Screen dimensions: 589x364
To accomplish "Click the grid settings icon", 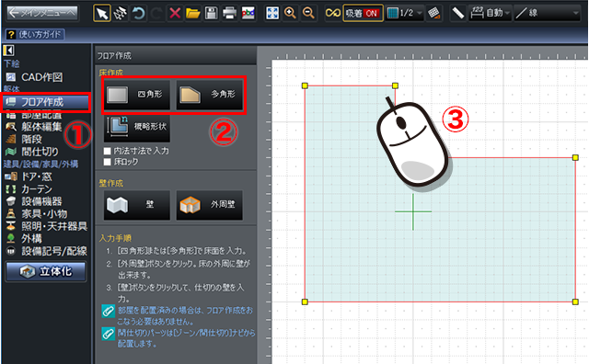I will coord(433,13).
